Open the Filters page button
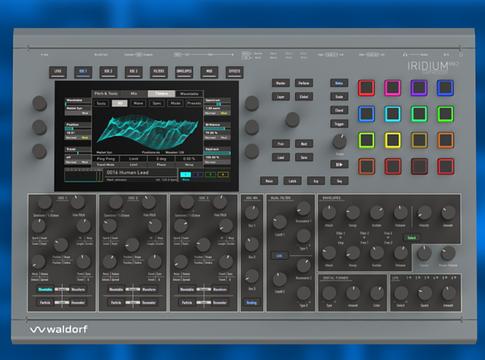The image size is (485, 360). click(159, 72)
